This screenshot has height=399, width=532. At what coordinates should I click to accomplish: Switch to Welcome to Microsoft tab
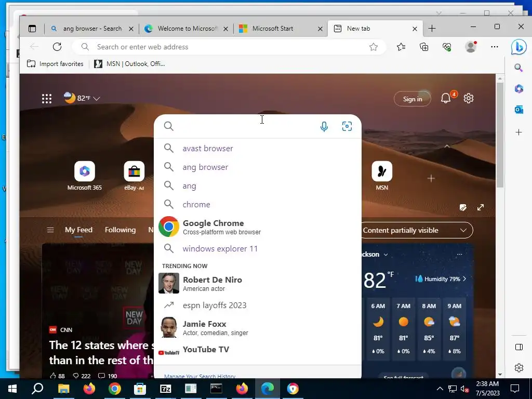tap(187, 29)
